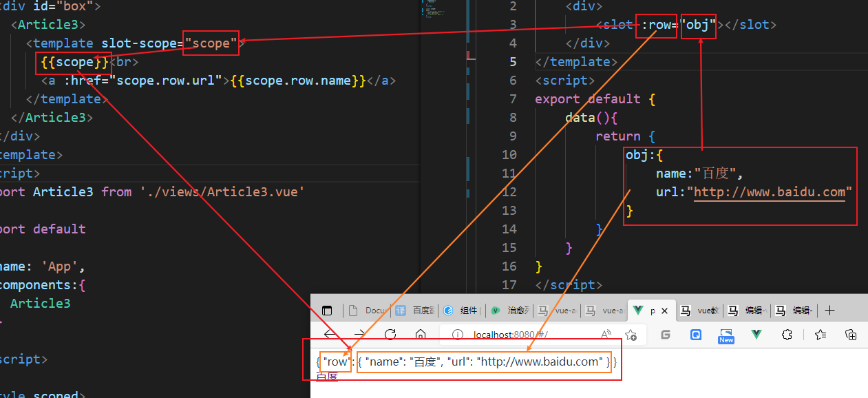Click the extension icon with New badge
Viewport: 868px width, 398px height.
(725, 335)
